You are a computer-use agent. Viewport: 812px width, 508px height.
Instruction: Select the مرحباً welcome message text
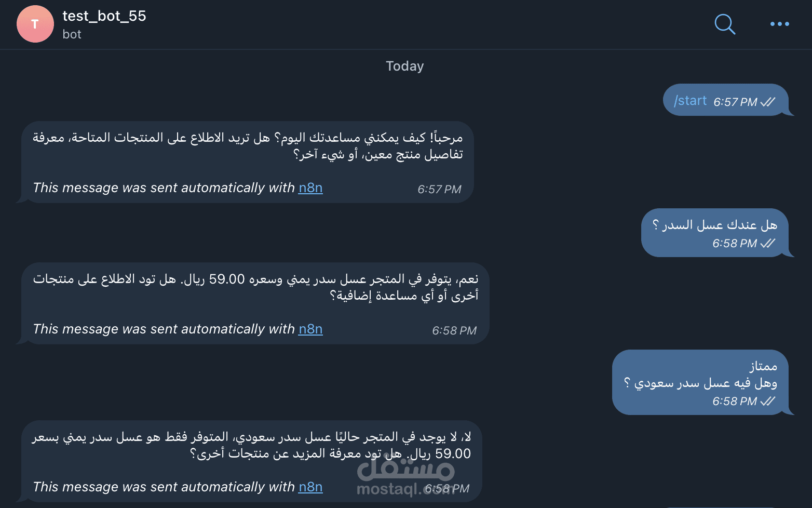coord(248,146)
